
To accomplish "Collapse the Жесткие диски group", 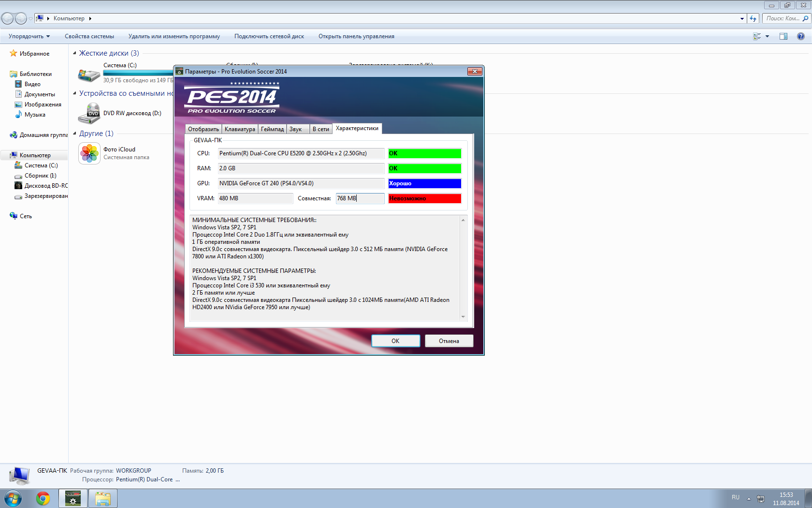I will [74, 53].
